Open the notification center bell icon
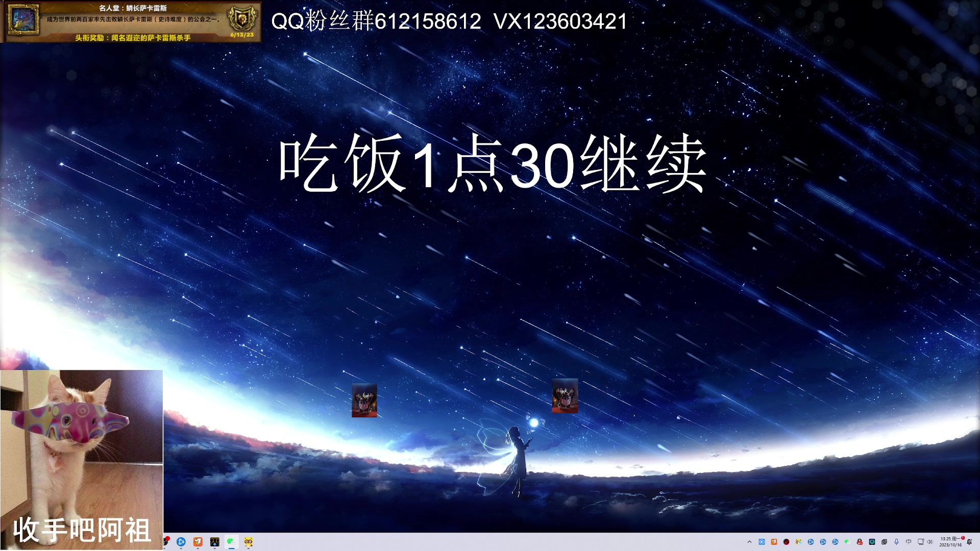This screenshot has height=551, width=980. click(x=969, y=542)
